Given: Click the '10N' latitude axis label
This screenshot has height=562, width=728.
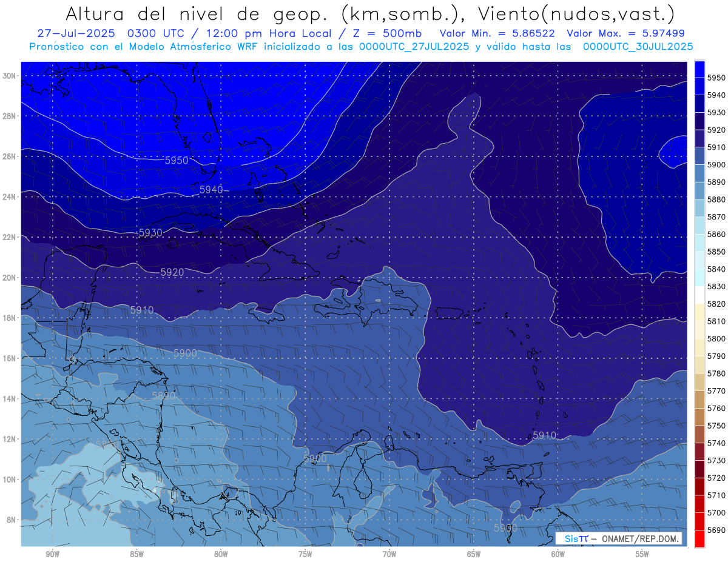Looking at the screenshot, I should tap(8, 480).
